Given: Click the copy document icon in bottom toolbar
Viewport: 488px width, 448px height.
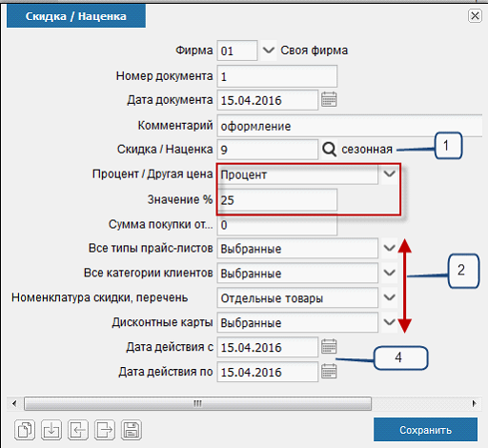Looking at the screenshot, I should [25, 430].
